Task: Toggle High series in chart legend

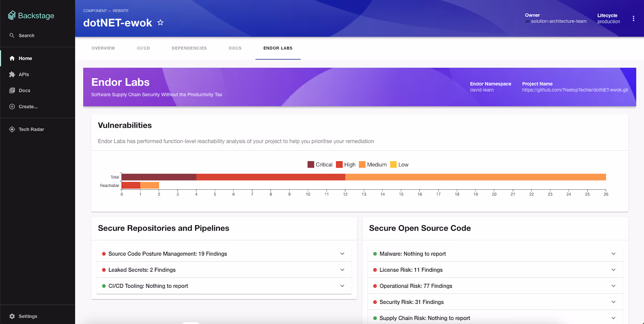Action: click(x=346, y=164)
